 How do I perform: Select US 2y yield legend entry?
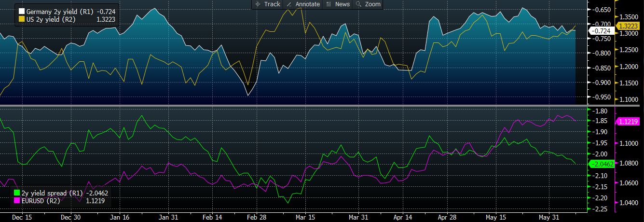point(47,20)
